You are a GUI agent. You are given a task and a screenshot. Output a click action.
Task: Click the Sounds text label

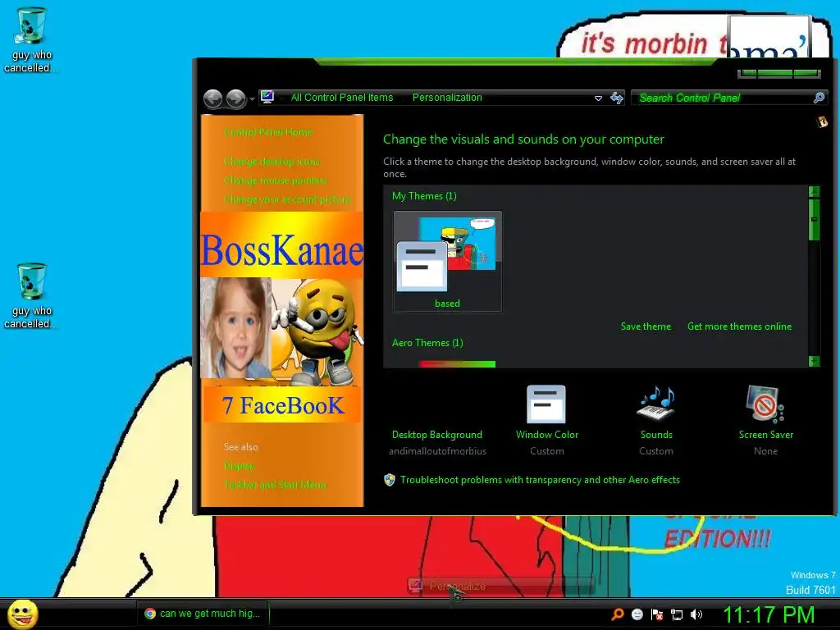(656, 435)
